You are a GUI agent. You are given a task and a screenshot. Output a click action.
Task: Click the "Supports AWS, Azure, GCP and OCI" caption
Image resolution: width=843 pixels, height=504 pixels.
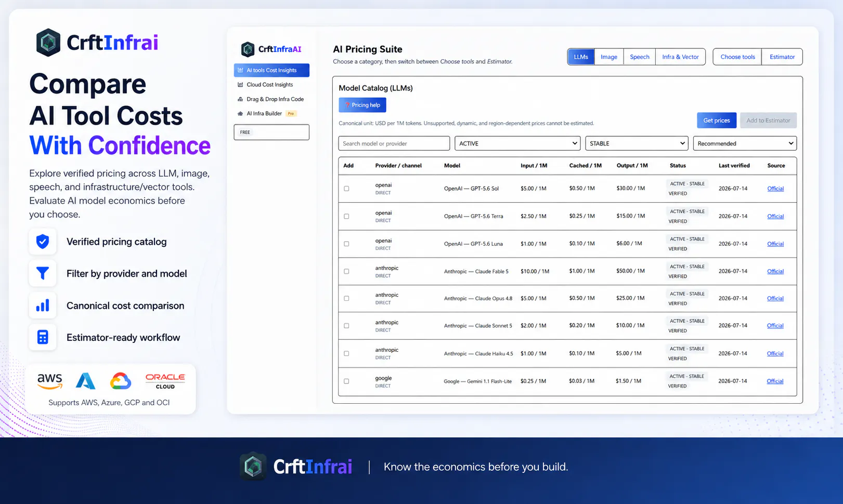pos(109,403)
